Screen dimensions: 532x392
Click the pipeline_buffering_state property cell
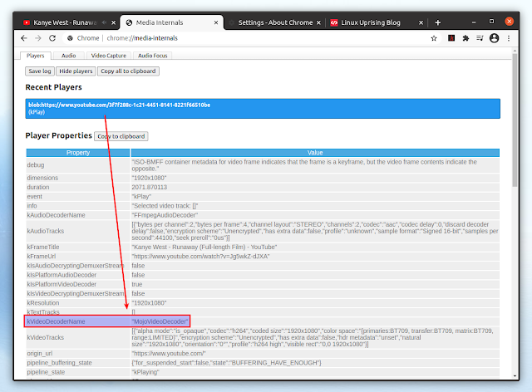tap(78, 363)
